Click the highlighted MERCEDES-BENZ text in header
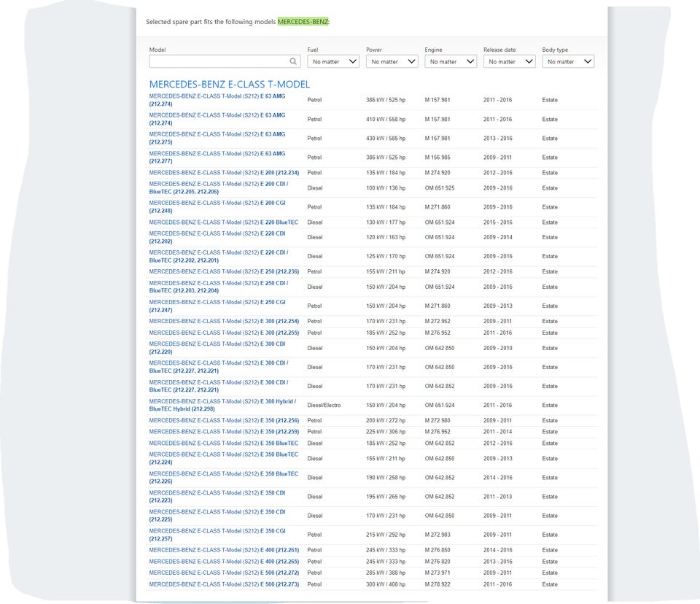 pos(303,21)
